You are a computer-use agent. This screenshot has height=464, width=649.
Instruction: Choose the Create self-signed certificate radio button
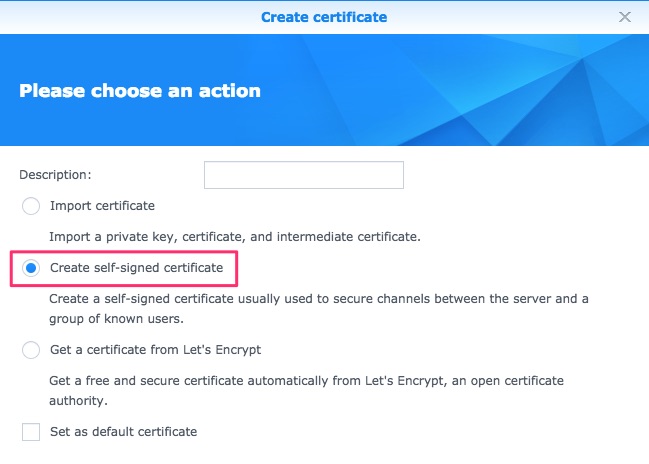click(31, 268)
